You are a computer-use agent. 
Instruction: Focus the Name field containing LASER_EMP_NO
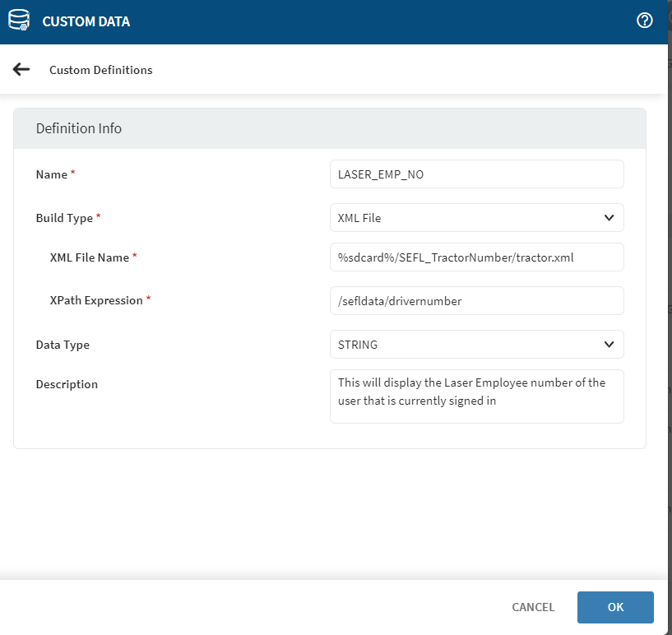[x=476, y=174]
